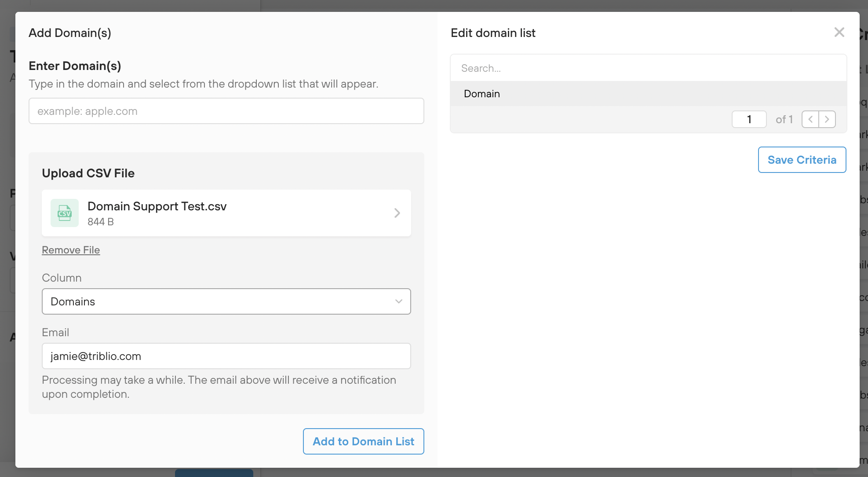Click the page number box
Image resolution: width=868 pixels, height=477 pixels.
click(749, 119)
